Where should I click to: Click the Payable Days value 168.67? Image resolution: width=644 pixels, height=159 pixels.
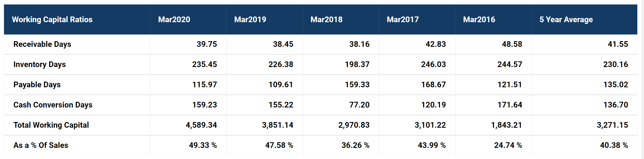[433, 85]
